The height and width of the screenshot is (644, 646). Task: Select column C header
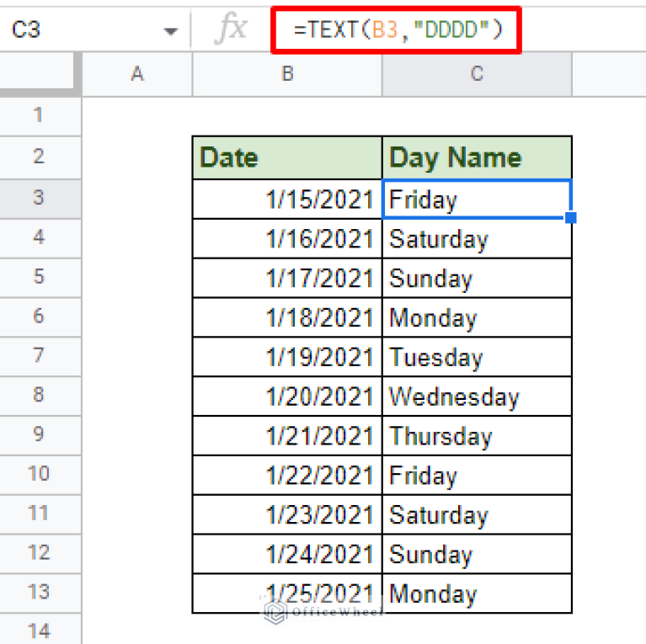[x=477, y=74]
